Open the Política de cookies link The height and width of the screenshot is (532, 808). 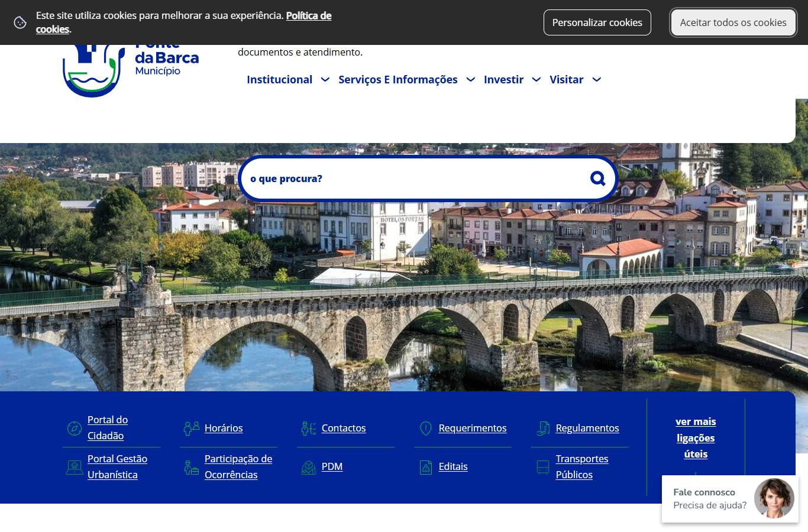(309, 16)
